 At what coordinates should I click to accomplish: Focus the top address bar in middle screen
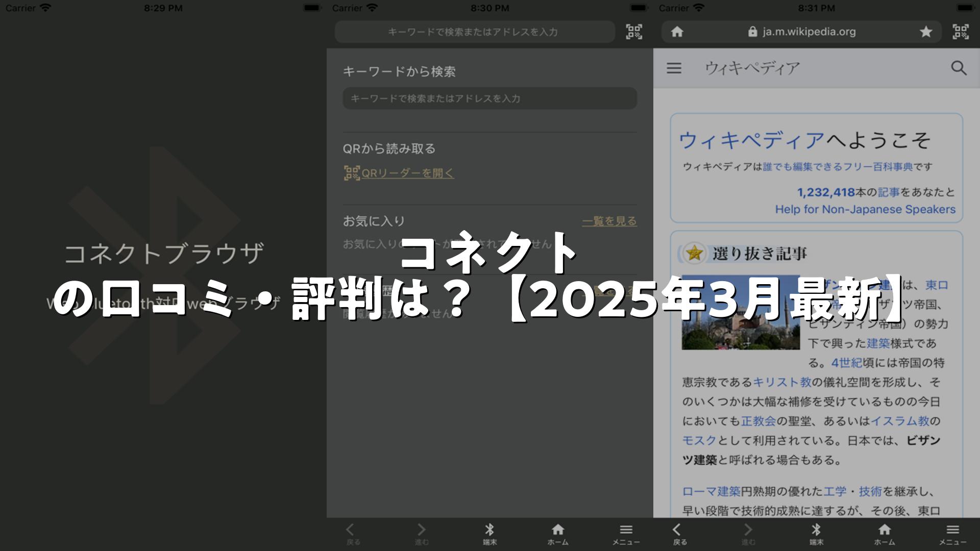tap(475, 32)
